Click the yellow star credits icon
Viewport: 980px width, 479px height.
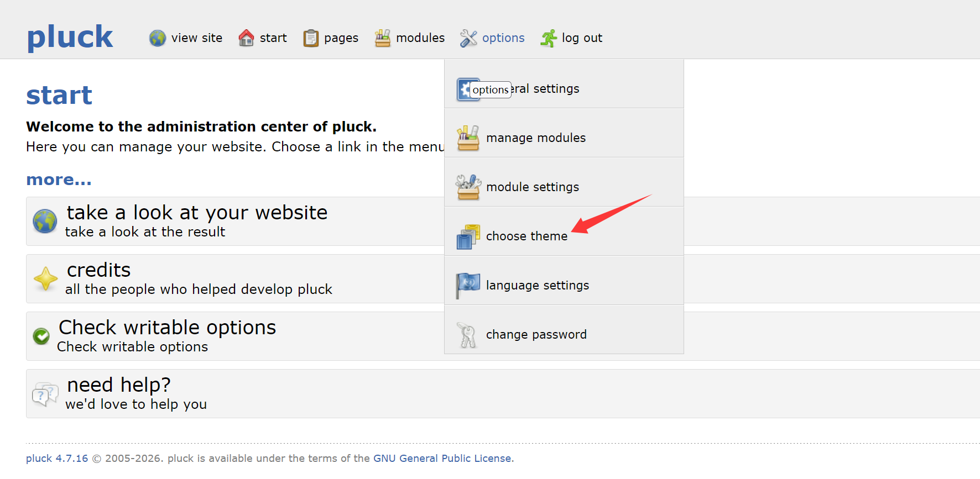(45, 278)
